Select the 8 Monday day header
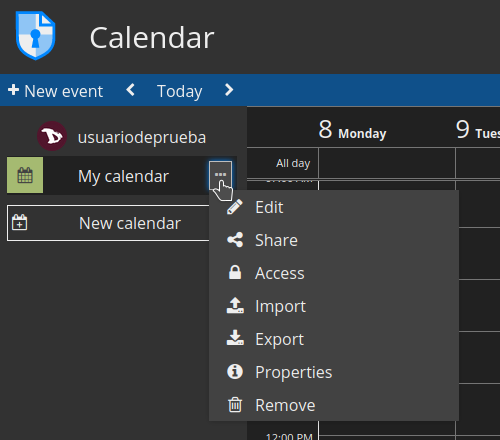The height and width of the screenshot is (440, 500). pos(352,130)
